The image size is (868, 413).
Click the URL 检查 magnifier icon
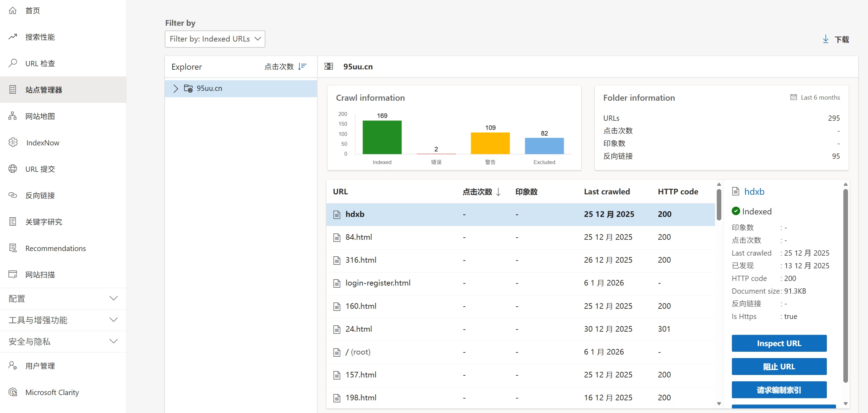pyautogui.click(x=13, y=63)
